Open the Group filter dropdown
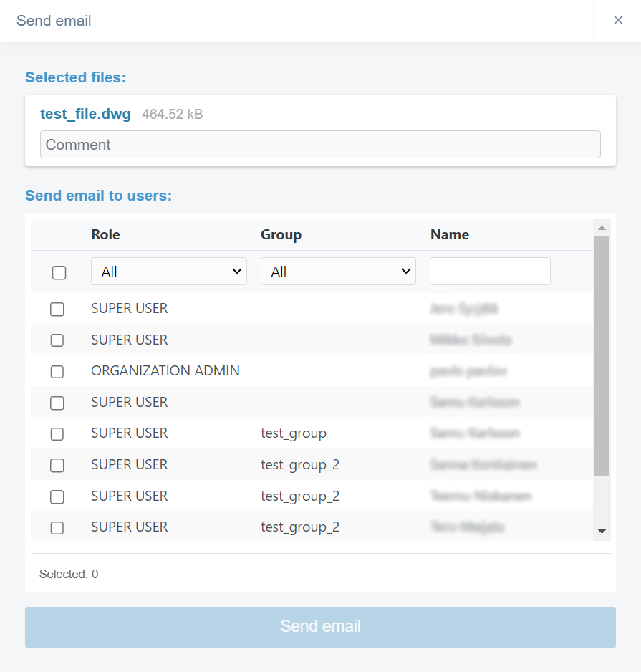This screenshot has height=672, width=641. tap(338, 272)
